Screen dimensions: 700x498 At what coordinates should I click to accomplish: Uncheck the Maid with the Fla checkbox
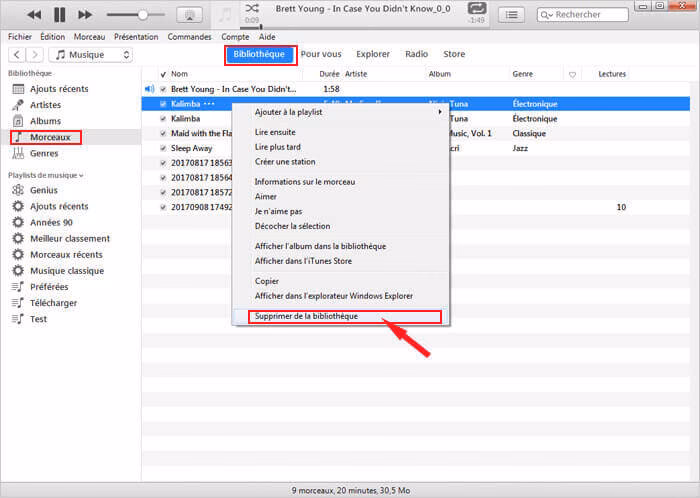pos(163,133)
